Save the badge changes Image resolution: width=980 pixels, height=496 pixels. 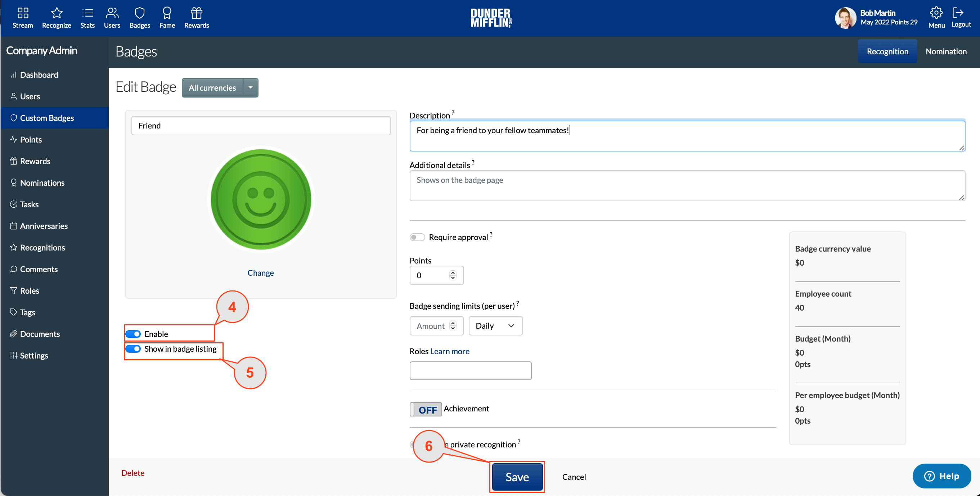pos(517,477)
